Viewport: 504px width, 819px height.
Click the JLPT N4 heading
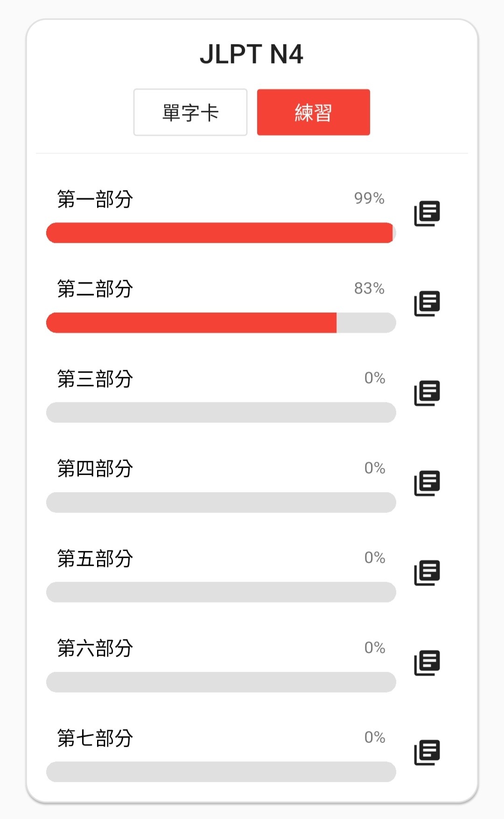click(x=252, y=54)
